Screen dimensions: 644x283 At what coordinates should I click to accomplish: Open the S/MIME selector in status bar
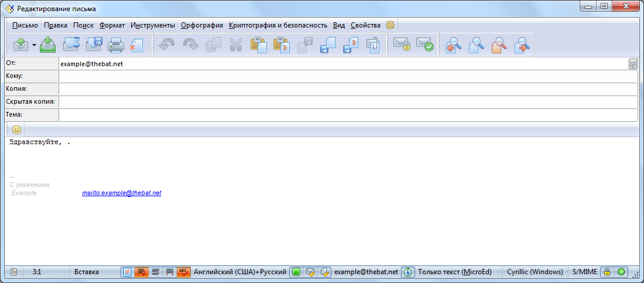tap(584, 272)
